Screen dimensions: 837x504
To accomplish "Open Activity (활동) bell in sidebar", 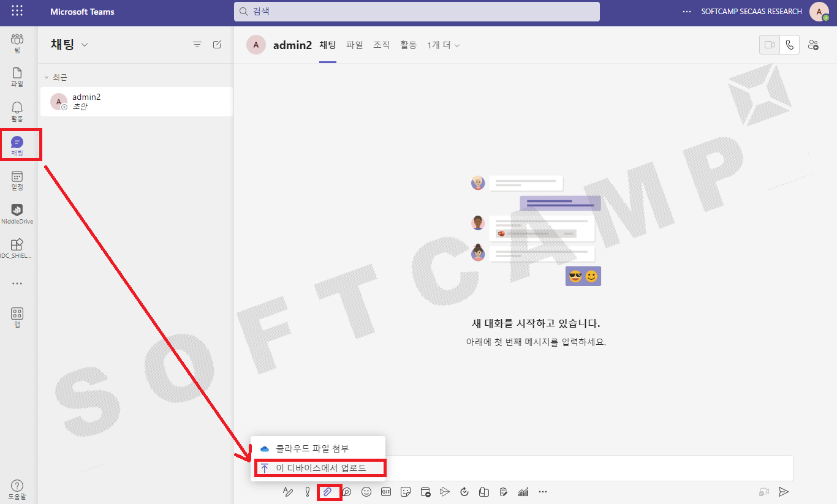I will tap(17, 112).
